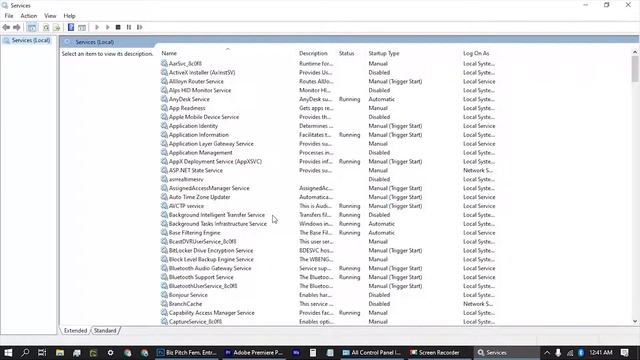The height and width of the screenshot is (360, 640).
Task: Click the Restart Service toolbar icon
Action: [140, 27]
